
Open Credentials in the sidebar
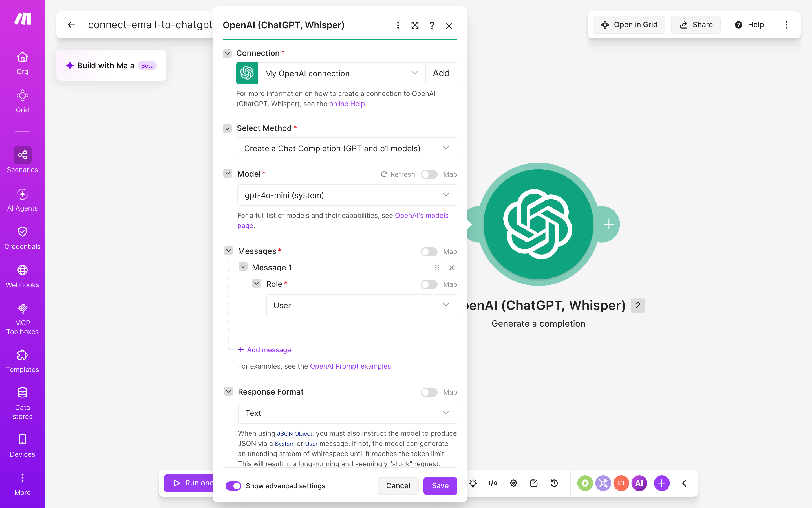23,238
